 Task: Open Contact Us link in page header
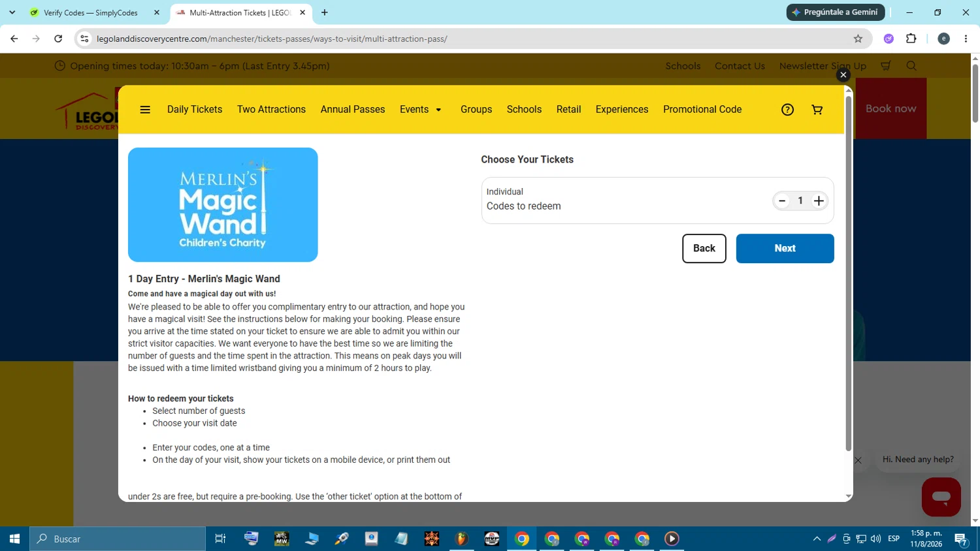(740, 66)
